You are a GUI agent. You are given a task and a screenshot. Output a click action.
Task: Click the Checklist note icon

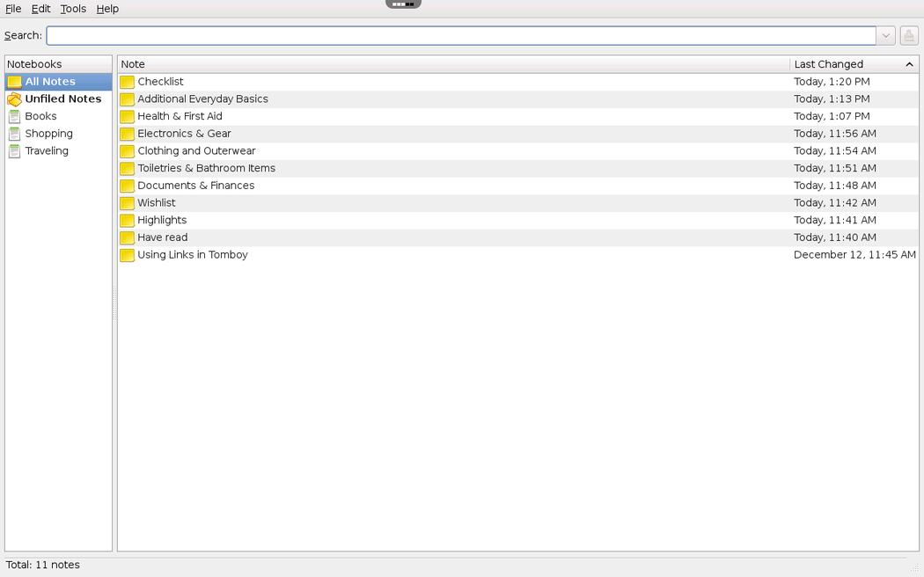(127, 82)
